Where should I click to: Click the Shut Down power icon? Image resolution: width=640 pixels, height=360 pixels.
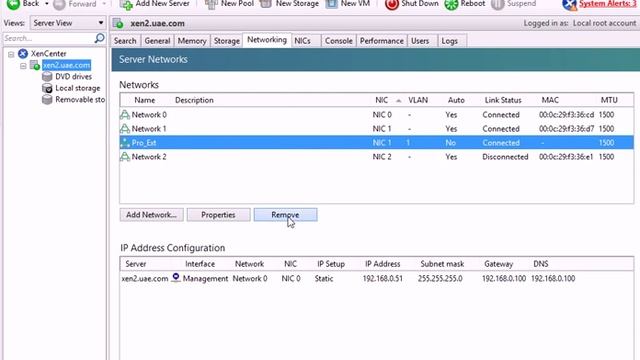(x=392, y=4)
